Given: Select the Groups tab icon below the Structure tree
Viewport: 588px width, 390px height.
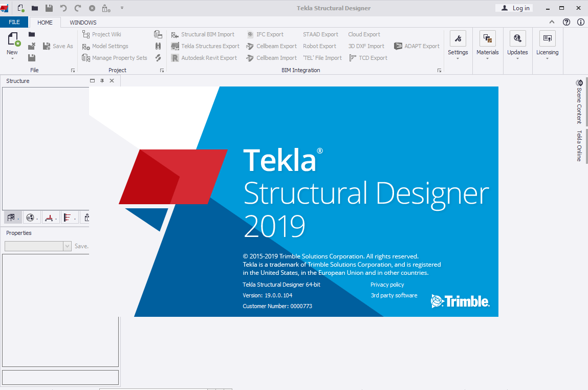Looking at the screenshot, I should [x=31, y=218].
